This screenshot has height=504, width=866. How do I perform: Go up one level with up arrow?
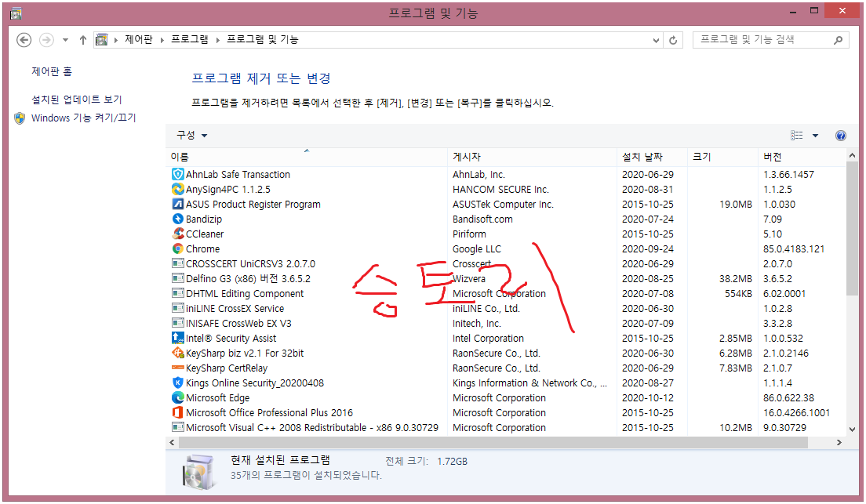click(83, 40)
